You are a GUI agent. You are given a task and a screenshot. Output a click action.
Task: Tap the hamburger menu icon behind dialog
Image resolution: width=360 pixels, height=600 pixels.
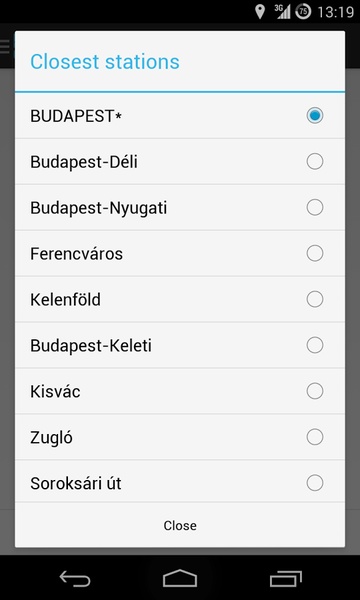(5, 46)
